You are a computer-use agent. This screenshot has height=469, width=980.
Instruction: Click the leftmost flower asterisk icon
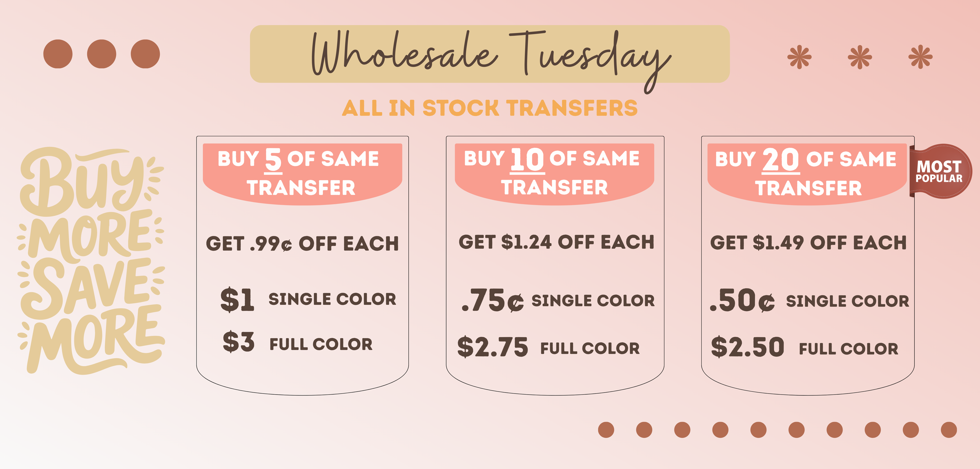799,57
